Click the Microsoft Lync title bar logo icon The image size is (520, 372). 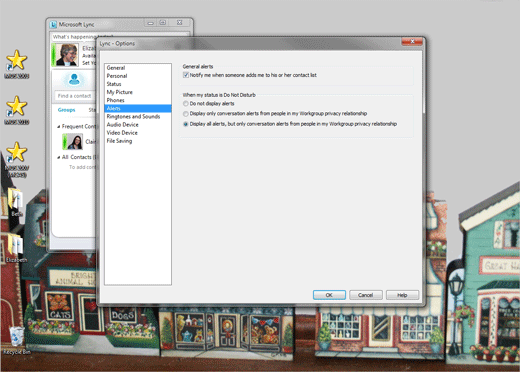[53, 25]
